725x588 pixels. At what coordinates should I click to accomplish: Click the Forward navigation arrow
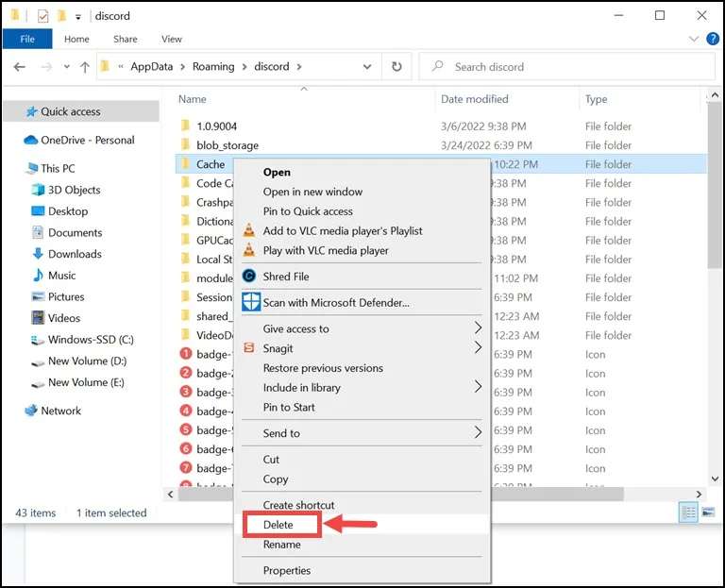(x=46, y=67)
